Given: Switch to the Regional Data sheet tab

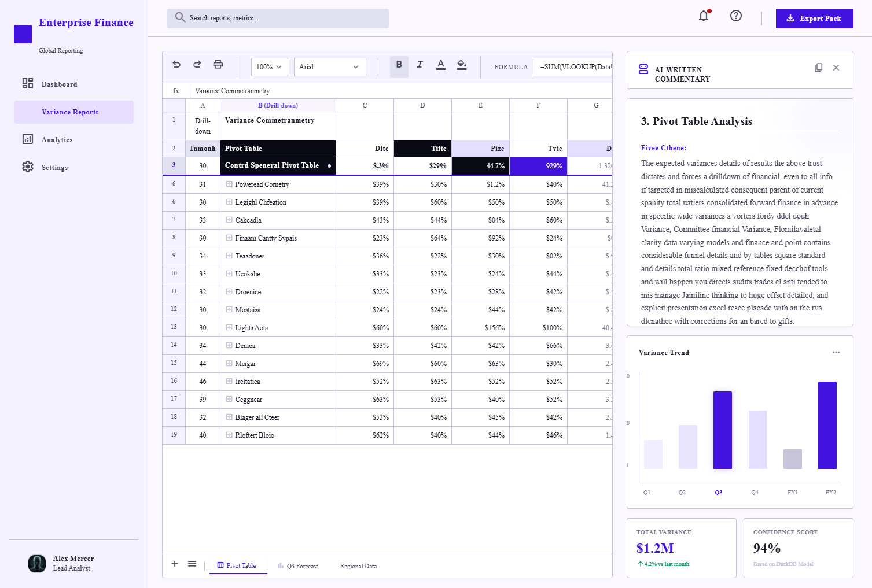Looking at the screenshot, I should tap(358, 566).
